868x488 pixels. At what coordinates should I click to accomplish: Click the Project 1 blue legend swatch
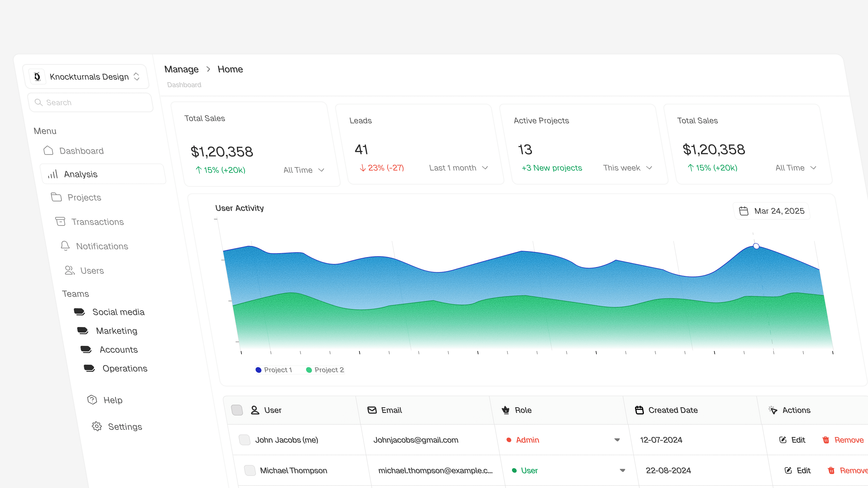258,370
